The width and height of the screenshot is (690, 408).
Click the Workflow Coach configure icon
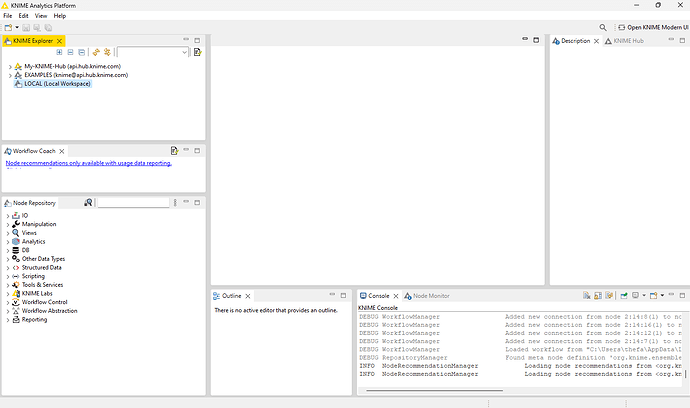[174, 150]
